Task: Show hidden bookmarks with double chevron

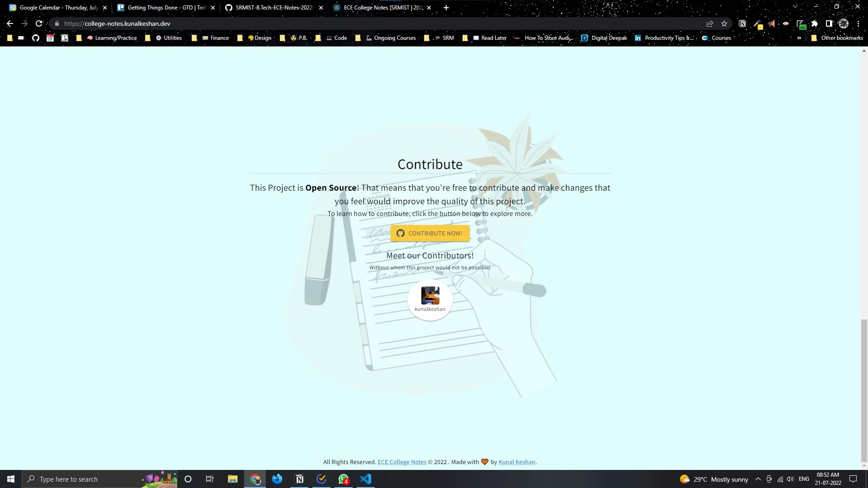Action: click(x=799, y=38)
